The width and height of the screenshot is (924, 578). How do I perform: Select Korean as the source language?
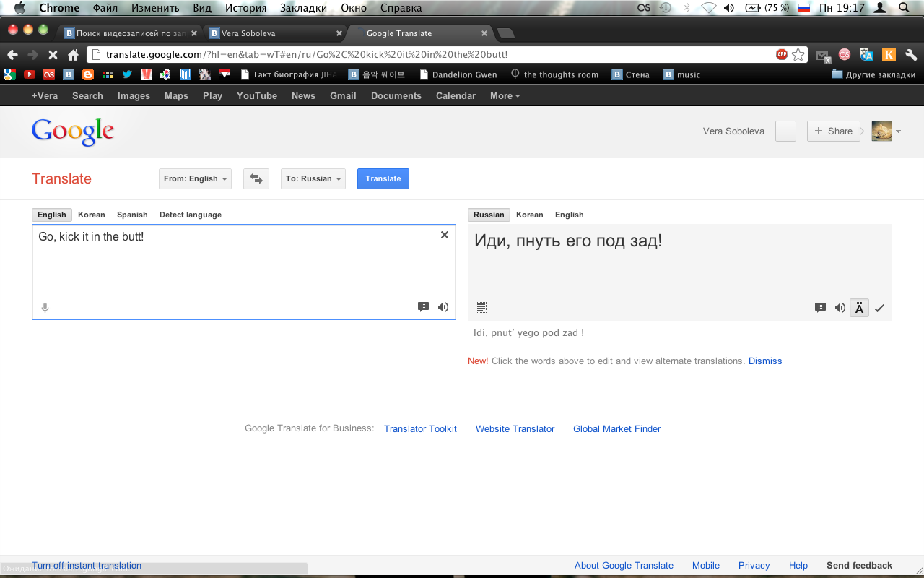pos(92,215)
